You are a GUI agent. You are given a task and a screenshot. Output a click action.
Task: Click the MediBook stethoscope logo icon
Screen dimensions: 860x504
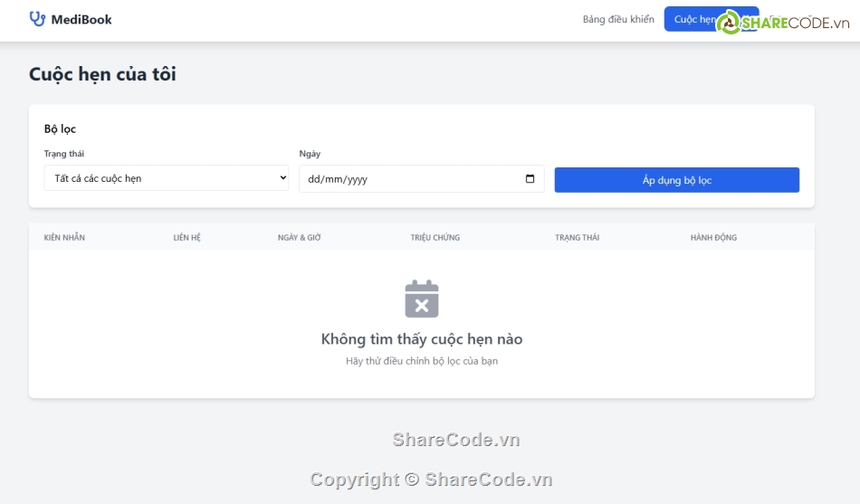(x=37, y=19)
